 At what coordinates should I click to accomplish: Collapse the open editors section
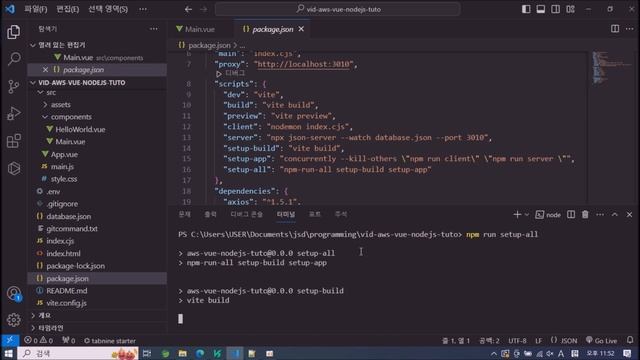point(97,45)
